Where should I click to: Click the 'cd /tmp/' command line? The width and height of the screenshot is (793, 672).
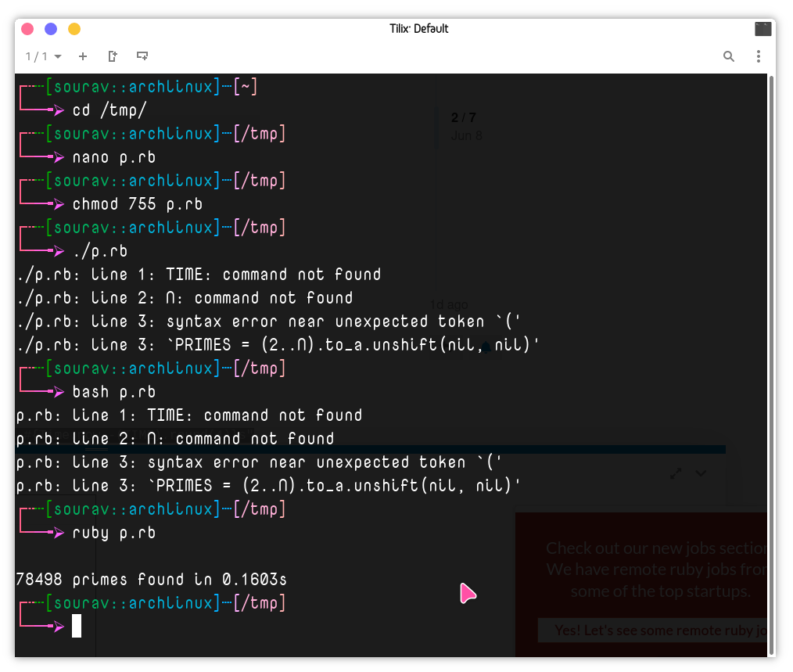pyautogui.click(x=109, y=110)
